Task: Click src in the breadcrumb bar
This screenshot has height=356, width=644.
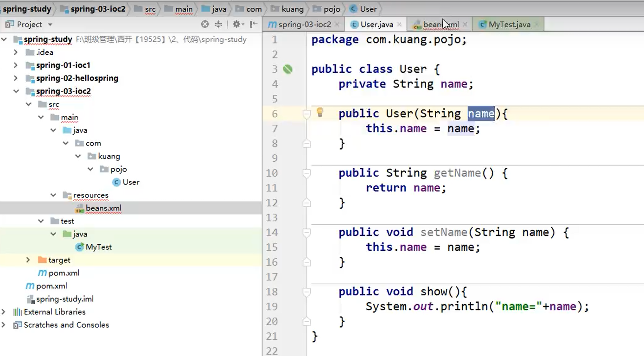Action: (x=145, y=9)
